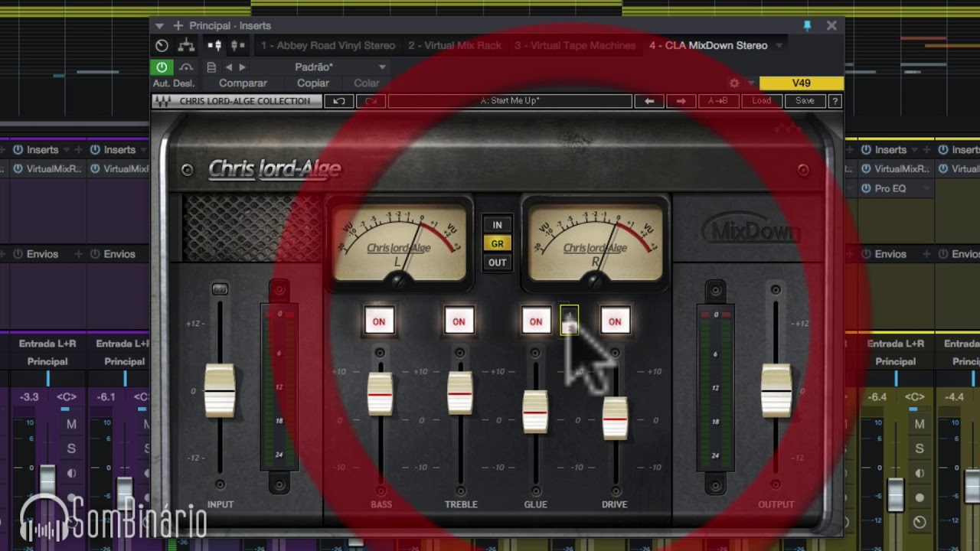Switch to Abbey Road Vinyl Stereo tab
The width and height of the screenshot is (980, 551).
pyautogui.click(x=328, y=46)
